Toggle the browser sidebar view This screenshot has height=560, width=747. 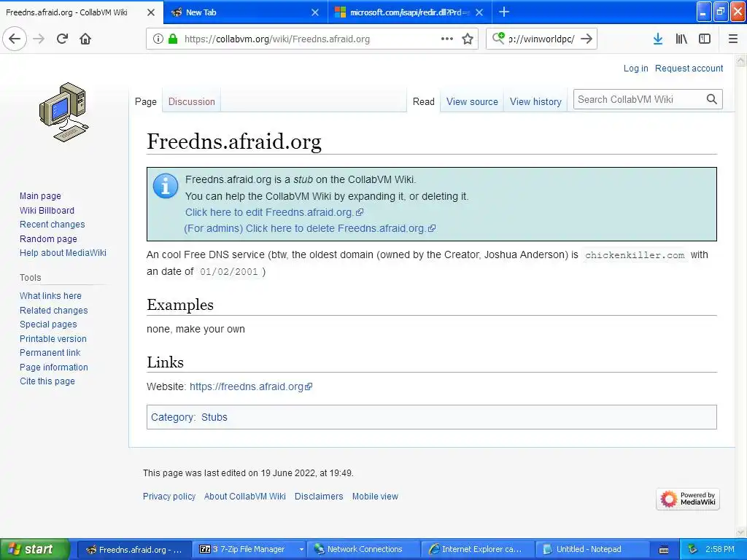(705, 39)
